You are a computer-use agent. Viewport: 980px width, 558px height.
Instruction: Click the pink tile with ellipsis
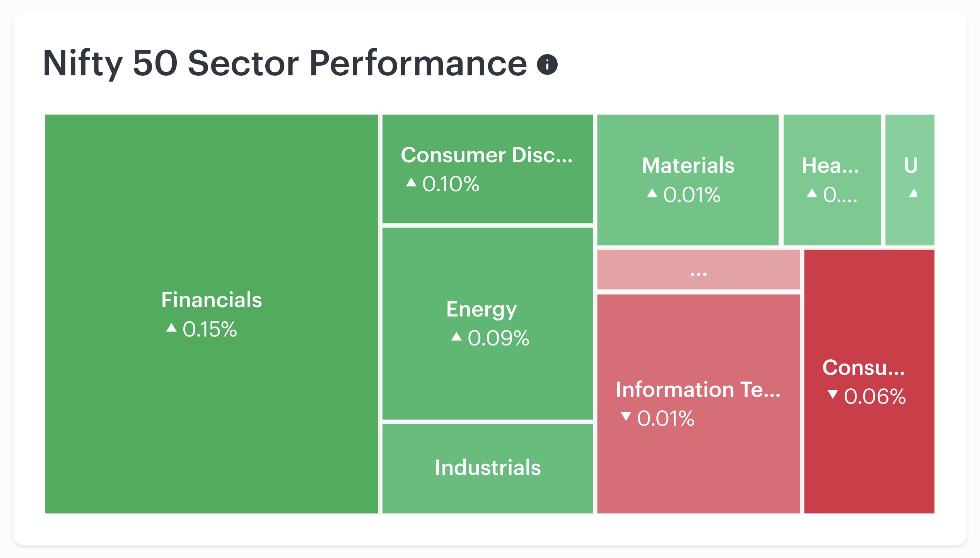pos(698,269)
